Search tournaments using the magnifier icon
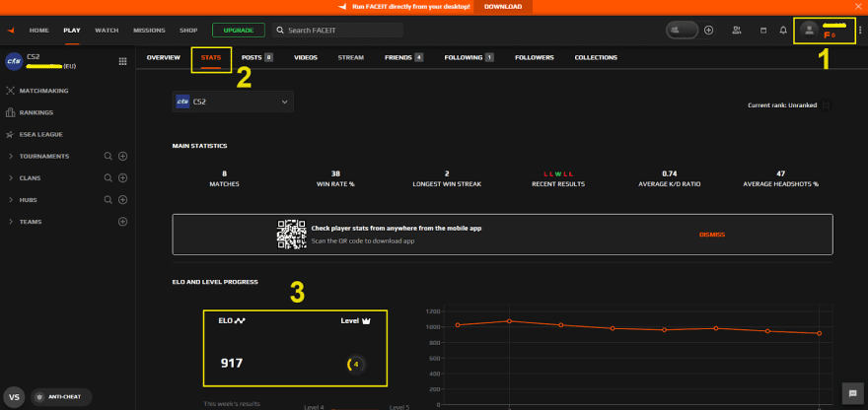The width and height of the screenshot is (868, 410). (108, 156)
